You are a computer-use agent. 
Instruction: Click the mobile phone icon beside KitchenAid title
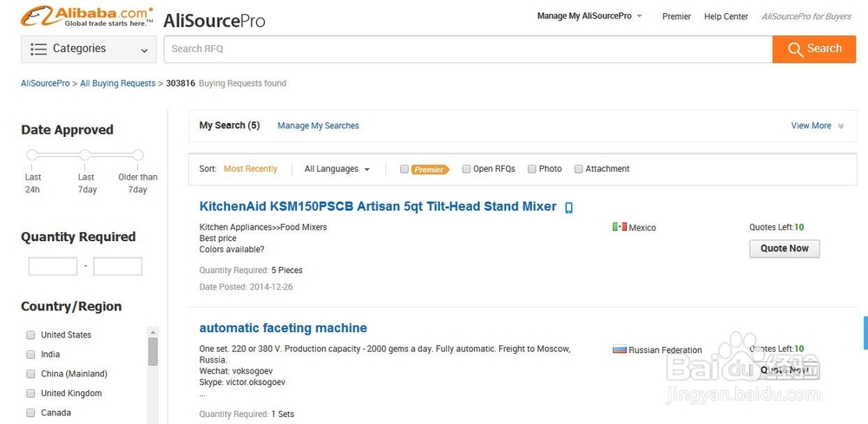pyautogui.click(x=569, y=208)
